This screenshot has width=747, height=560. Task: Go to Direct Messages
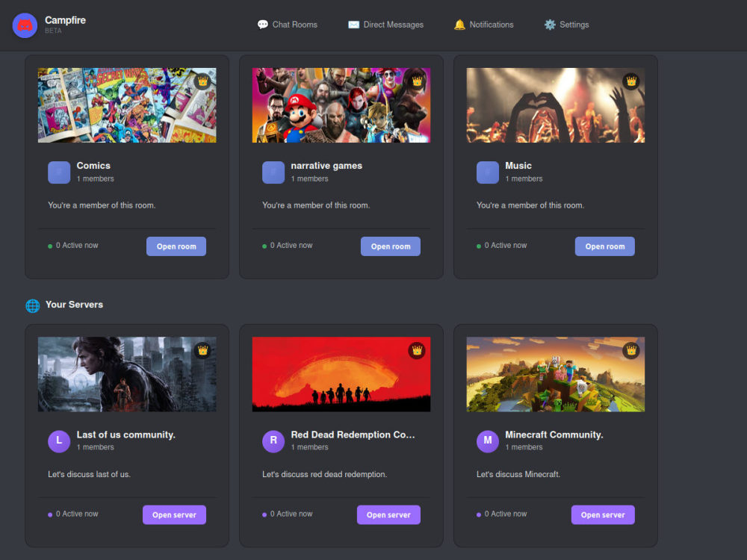386,25
